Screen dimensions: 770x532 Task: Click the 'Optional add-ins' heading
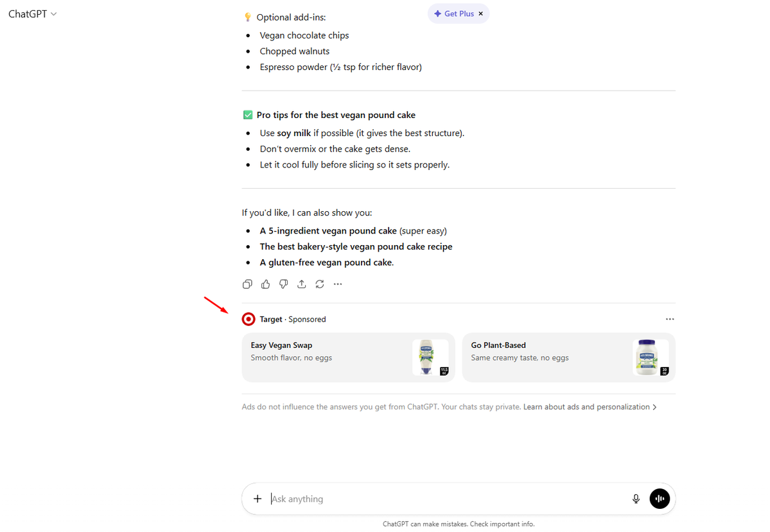click(x=291, y=17)
